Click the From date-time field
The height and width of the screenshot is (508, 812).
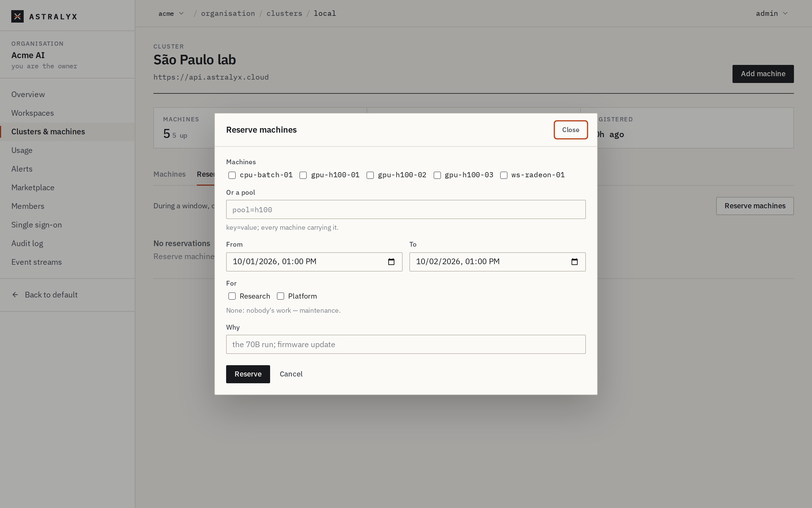pos(314,262)
